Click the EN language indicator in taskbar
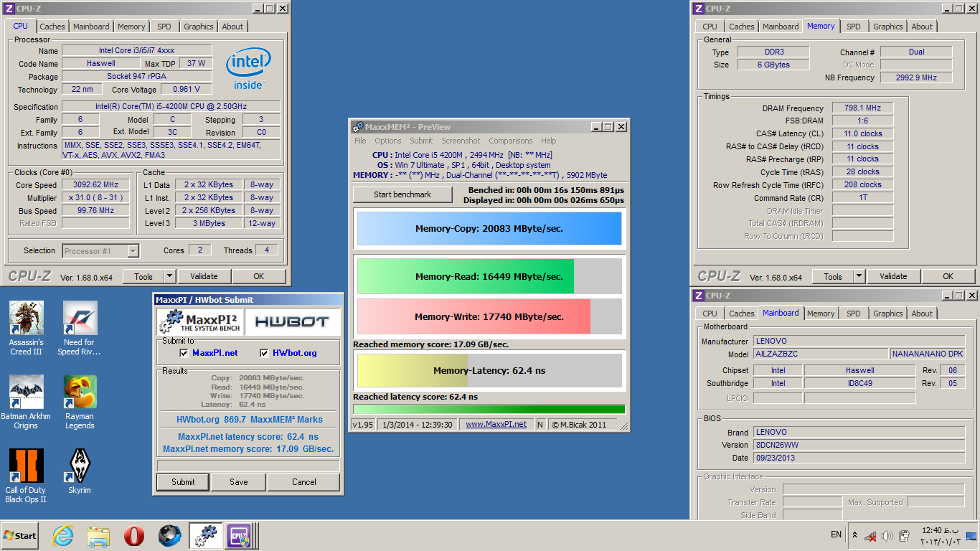This screenshot has width=980, height=551. click(x=836, y=534)
